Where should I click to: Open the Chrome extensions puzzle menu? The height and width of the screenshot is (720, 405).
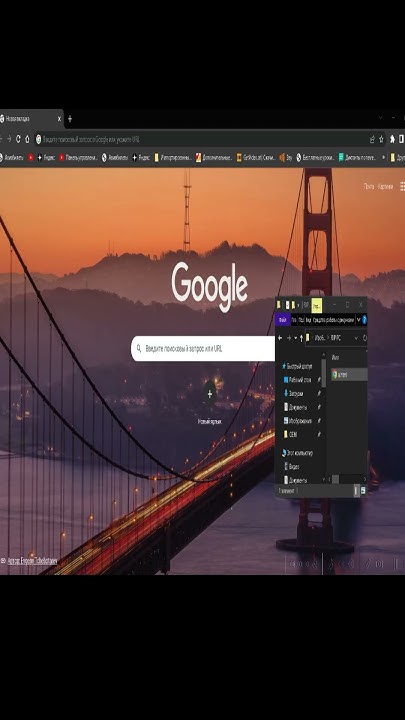(393, 139)
